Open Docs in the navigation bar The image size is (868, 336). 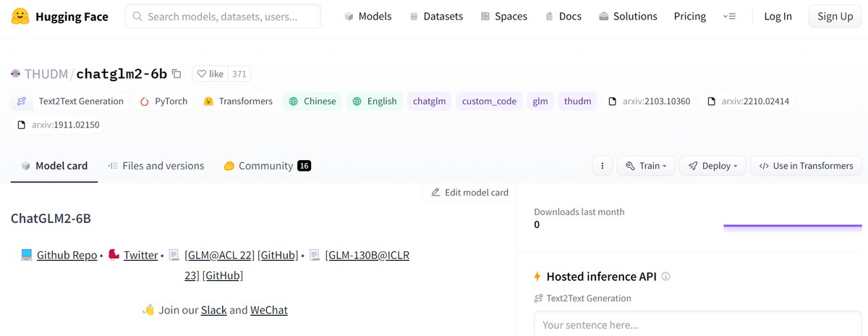pos(563,16)
